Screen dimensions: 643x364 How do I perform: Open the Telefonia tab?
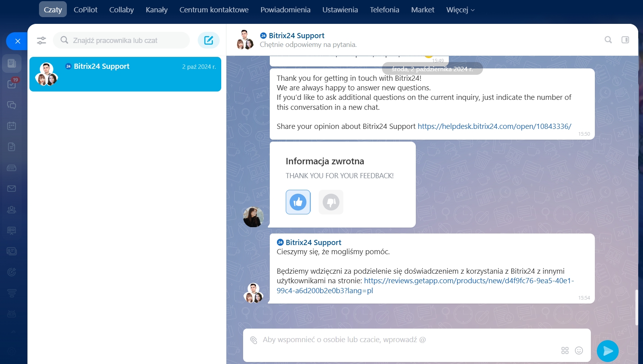(x=384, y=10)
